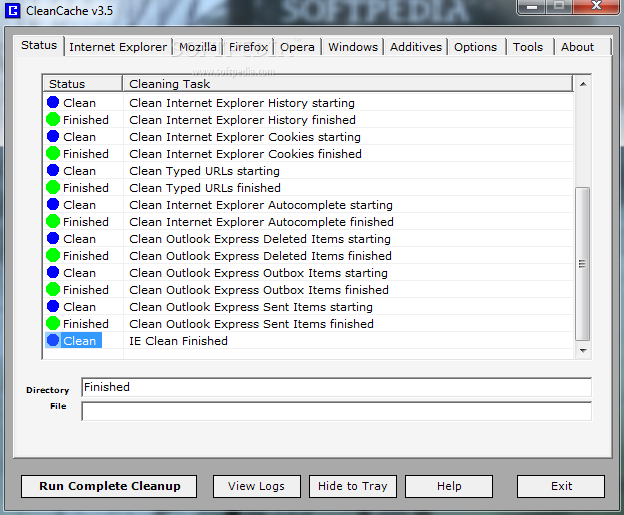The height and width of the screenshot is (515, 624).
Task: Open the Windows tab
Action: 353,47
